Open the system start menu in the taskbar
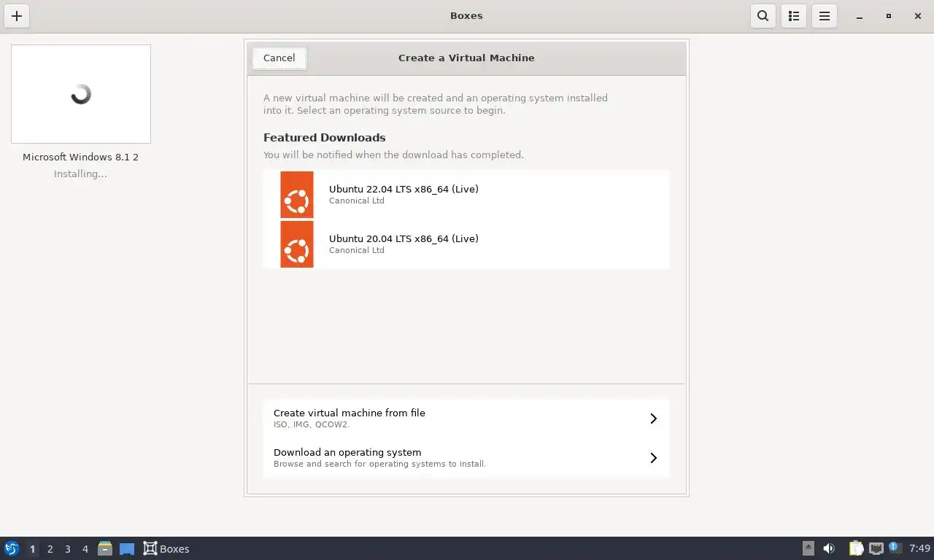The width and height of the screenshot is (934, 560). point(12,548)
